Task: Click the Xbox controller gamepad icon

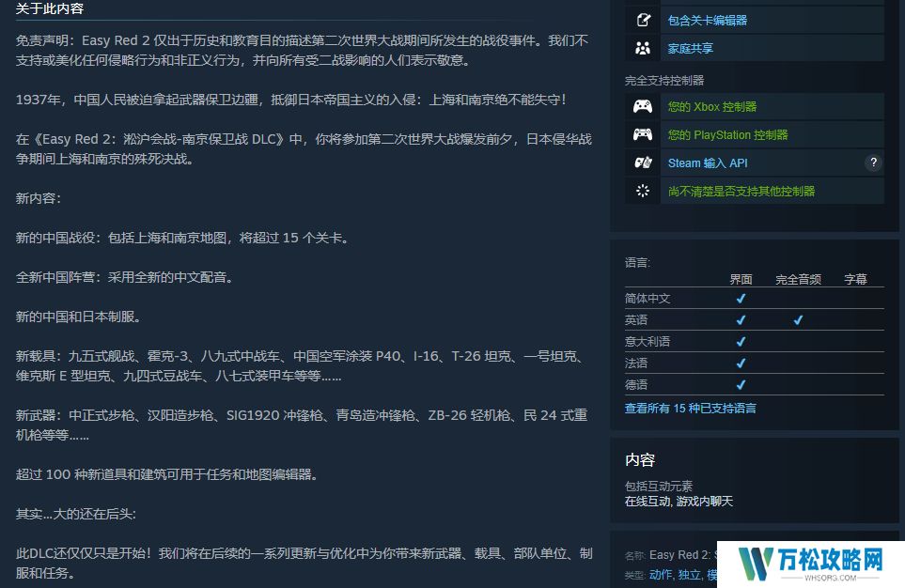Action: click(x=643, y=106)
